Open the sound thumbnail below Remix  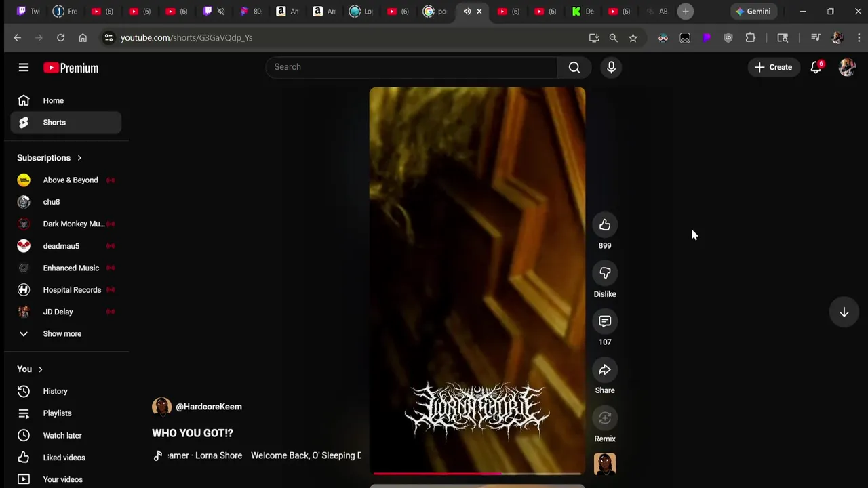605,464
